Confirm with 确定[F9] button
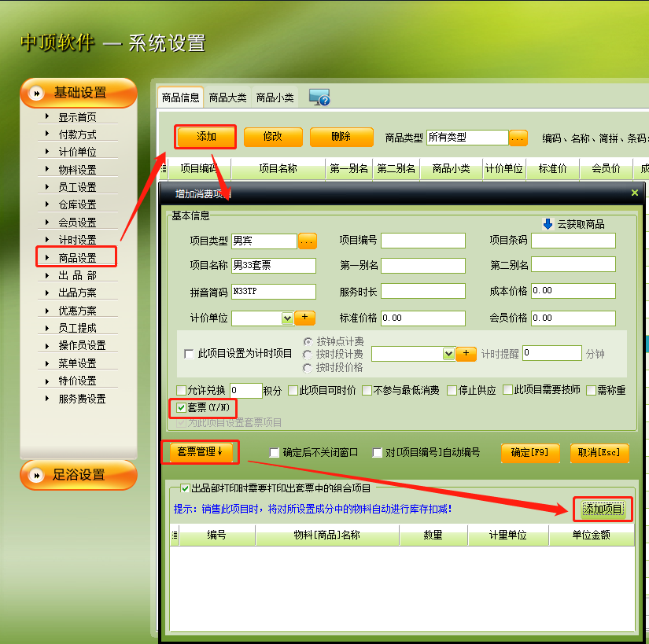 click(530, 453)
